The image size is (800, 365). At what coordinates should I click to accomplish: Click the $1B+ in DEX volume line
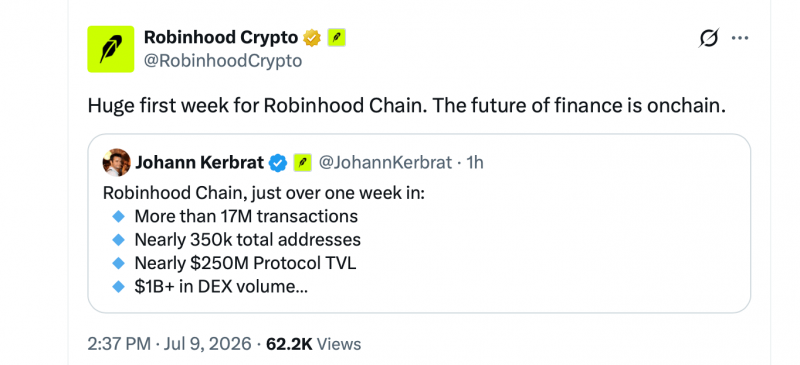click(x=221, y=287)
